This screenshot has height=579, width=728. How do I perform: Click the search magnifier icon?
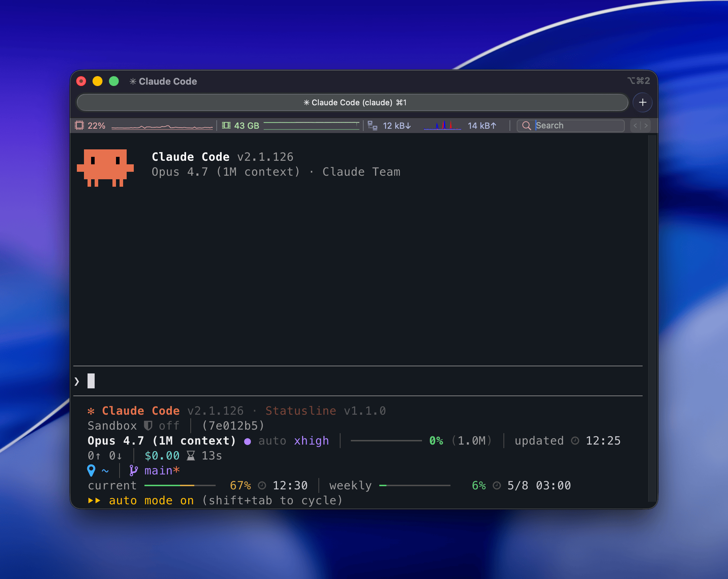[526, 126]
